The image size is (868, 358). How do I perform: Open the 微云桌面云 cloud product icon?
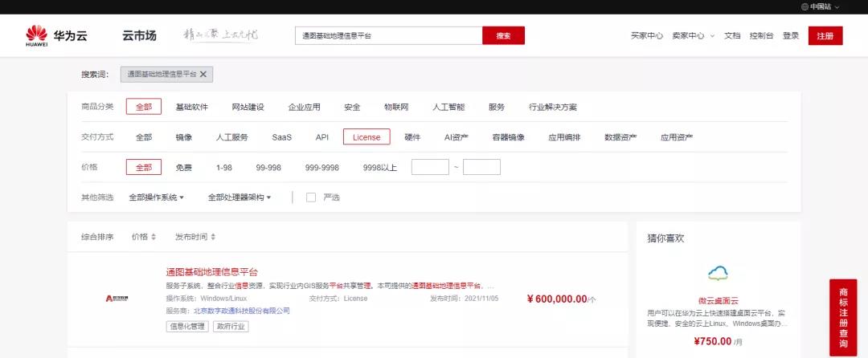pyautogui.click(x=718, y=274)
